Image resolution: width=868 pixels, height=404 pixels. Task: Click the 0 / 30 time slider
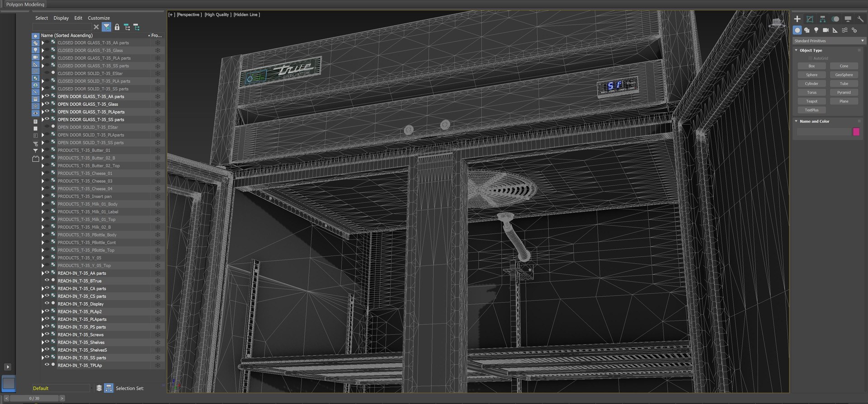[34, 398]
